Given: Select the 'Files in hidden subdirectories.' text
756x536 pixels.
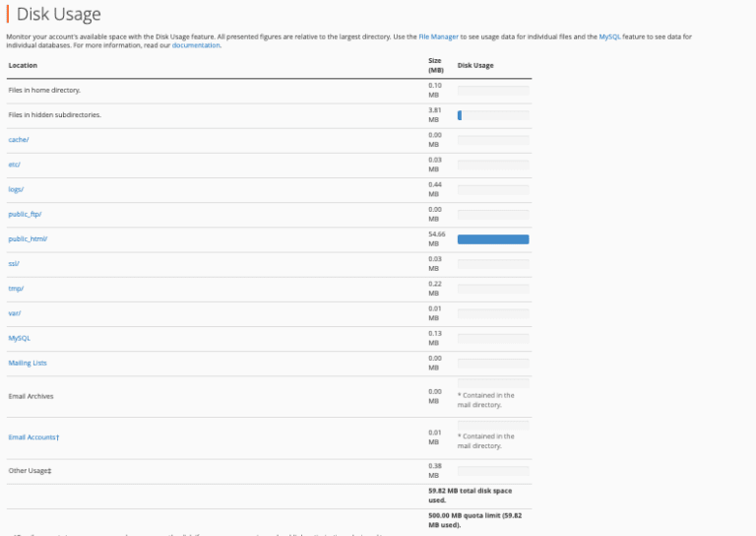Looking at the screenshot, I should [x=54, y=115].
